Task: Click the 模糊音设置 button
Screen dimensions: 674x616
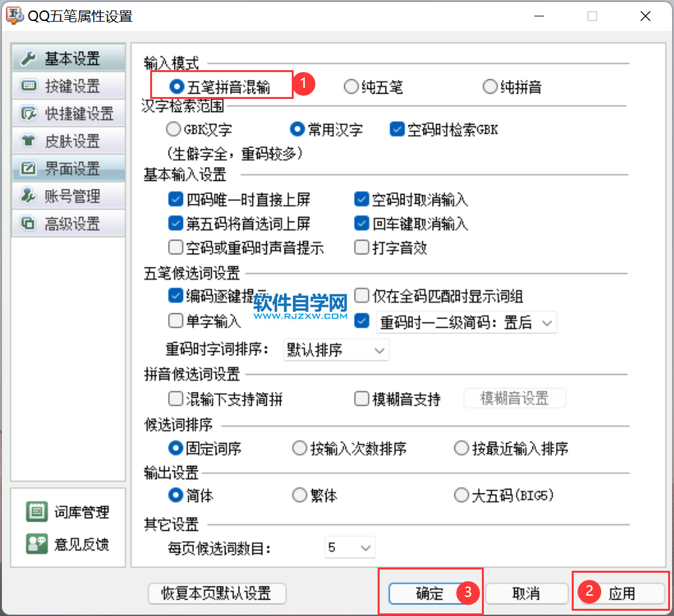Action: click(x=515, y=398)
